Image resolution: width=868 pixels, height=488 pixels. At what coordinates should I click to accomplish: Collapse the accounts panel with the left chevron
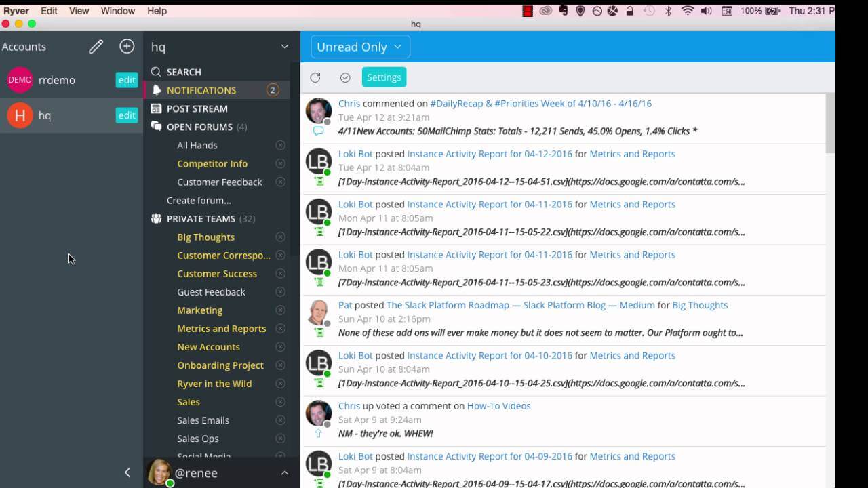tap(127, 472)
